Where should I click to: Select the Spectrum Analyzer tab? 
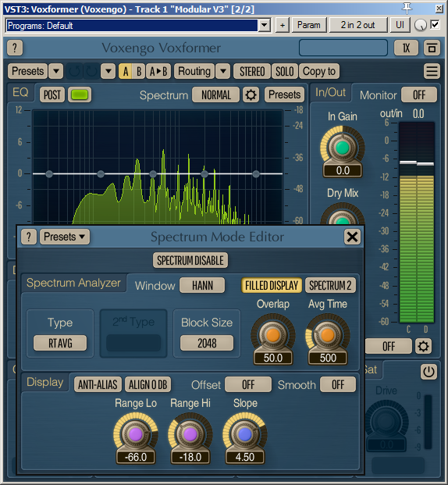(x=73, y=283)
